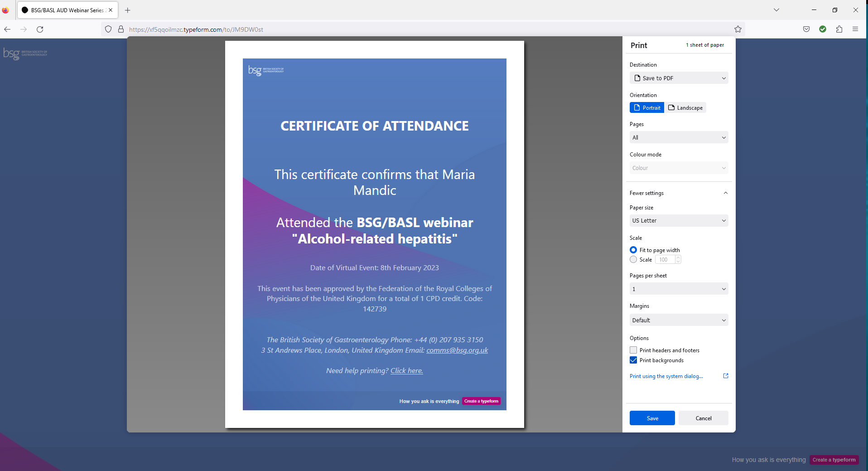Click the Firefox forward arrow
The width and height of the screenshot is (868, 471).
pyautogui.click(x=24, y=29)
